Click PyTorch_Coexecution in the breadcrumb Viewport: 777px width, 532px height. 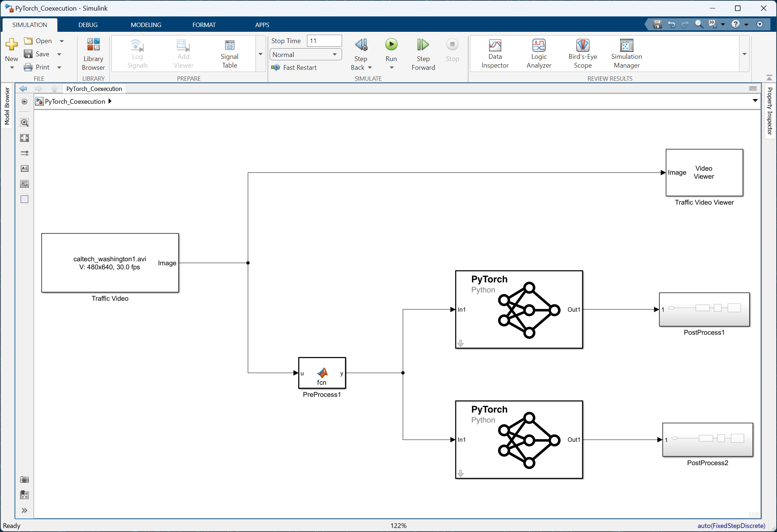click(x=75, y=102)
